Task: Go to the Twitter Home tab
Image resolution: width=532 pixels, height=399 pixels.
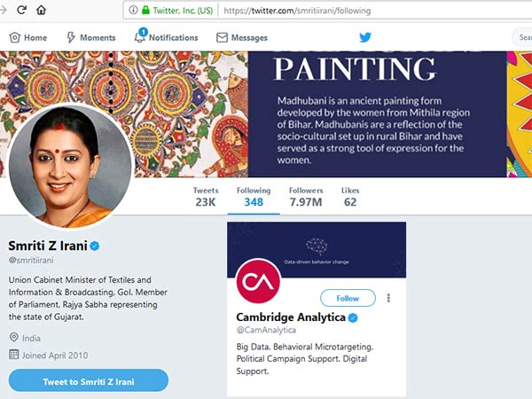Action: click(x=27, y=38)
